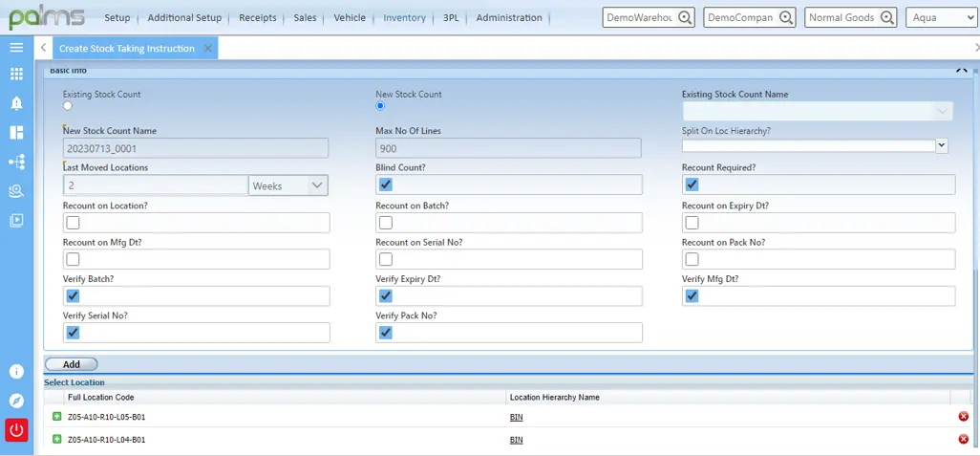Viewport: 980px width, 456px height.
Task: Uncheck the Blind Count checkbox
Action: (386, 185)
